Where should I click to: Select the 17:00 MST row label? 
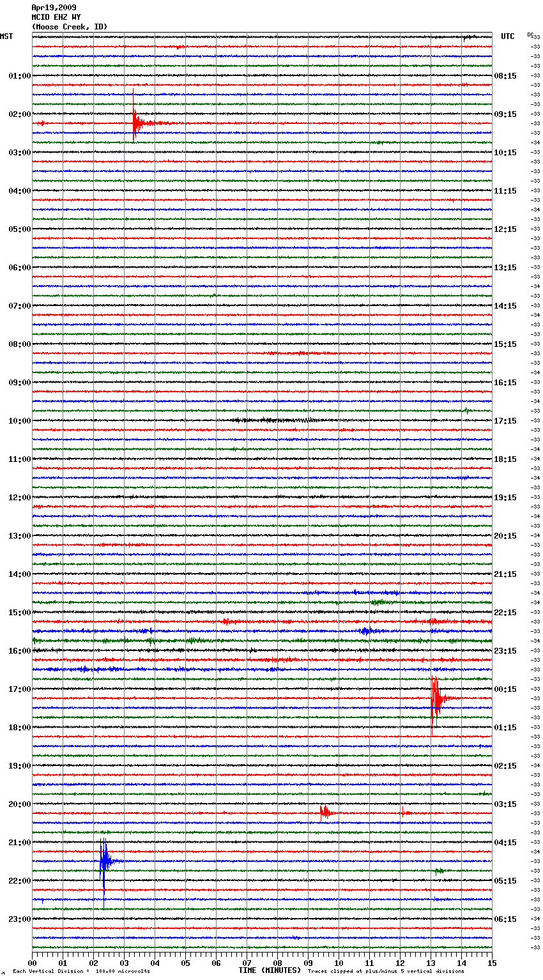pyautogui.click(x=20, y=689)
